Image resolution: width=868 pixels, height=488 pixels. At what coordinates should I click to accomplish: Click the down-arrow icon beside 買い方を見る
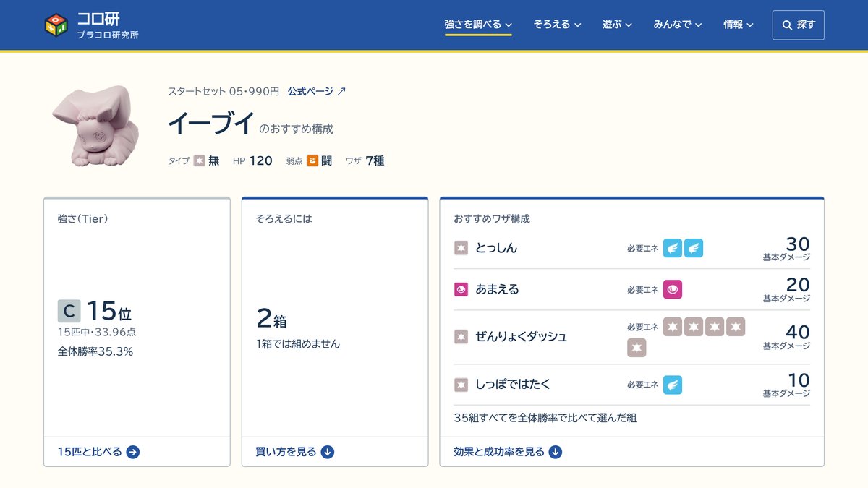pyautogui.click(x=327, y=452)
